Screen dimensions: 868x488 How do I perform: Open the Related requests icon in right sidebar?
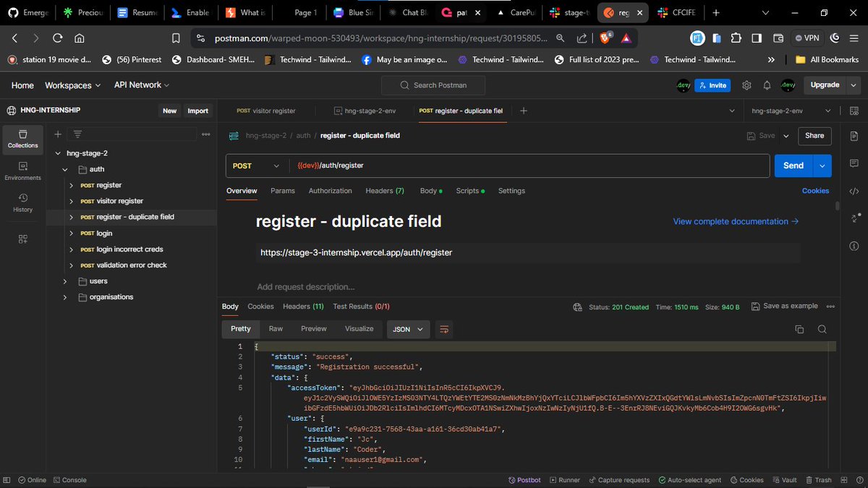point(854,218)
